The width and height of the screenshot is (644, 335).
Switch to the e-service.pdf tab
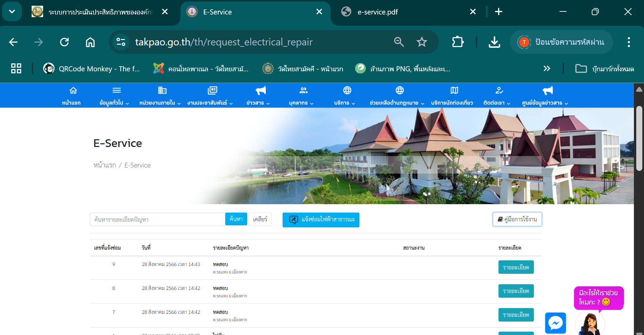377,12
